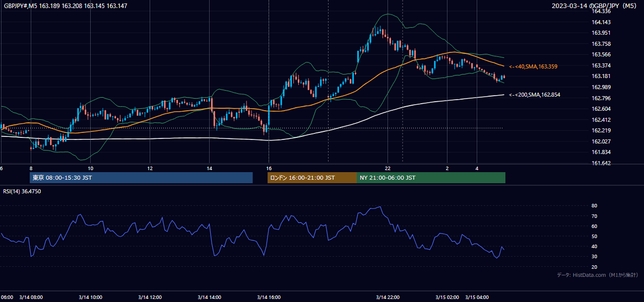Select the 40 SMA label showing 163.359
The image size is (644, 302).
tap(533, 66)
